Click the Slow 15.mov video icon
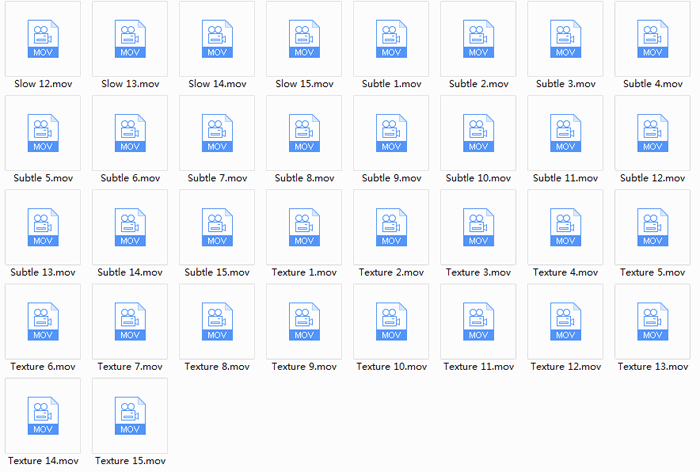 (303, 38)
